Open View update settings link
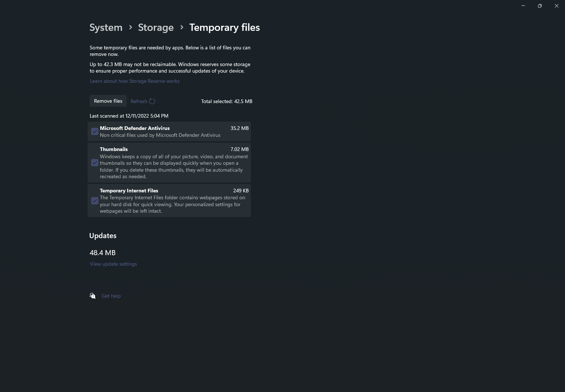This screenshot has width=565, height=392. tap(113, 264)
